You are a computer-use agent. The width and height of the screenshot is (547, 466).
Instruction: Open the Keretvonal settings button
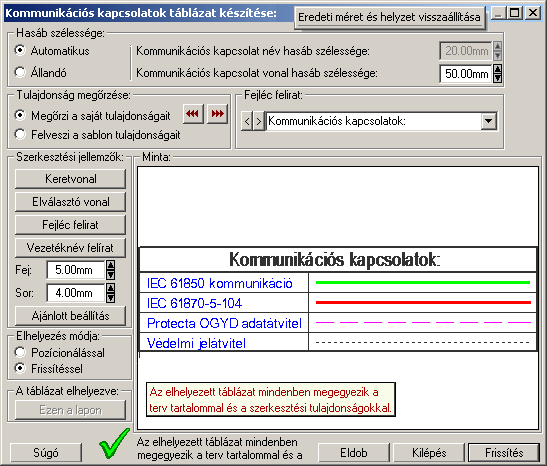(x=70, y=179)
